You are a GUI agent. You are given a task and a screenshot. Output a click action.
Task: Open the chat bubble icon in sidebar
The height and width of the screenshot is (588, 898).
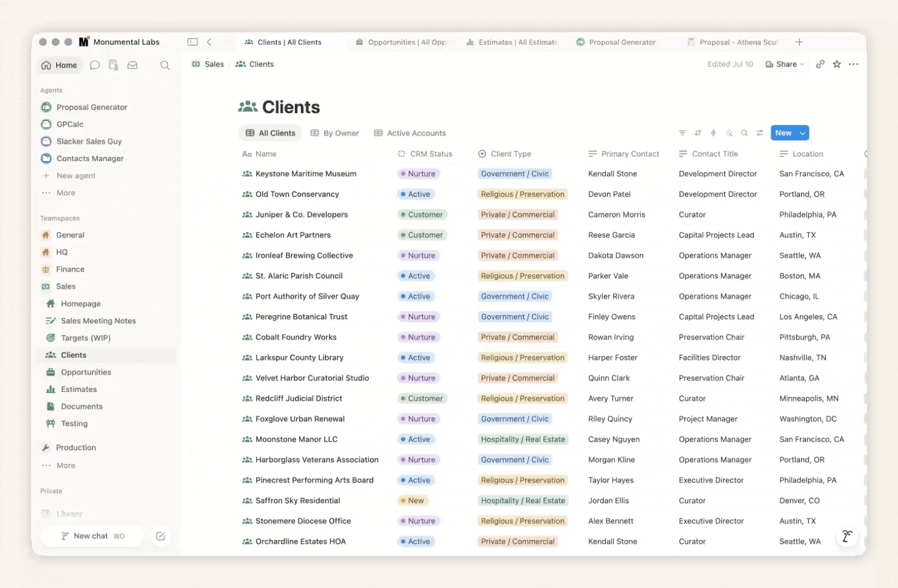(94, 65)
